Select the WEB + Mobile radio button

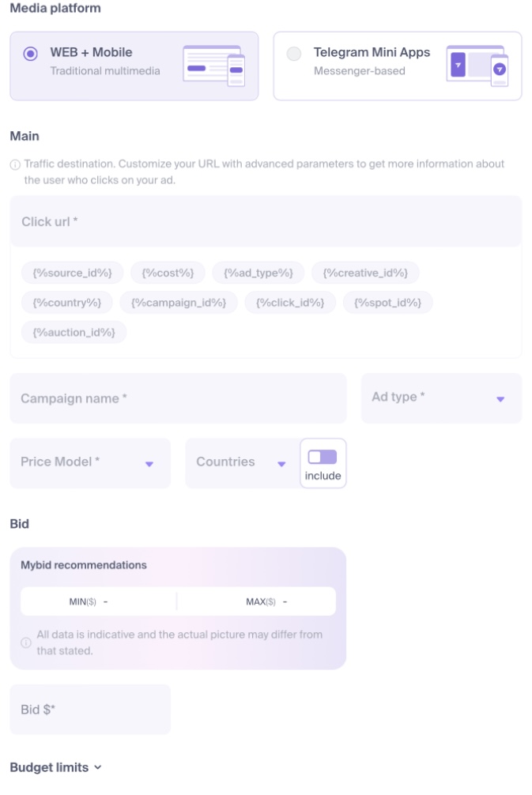pos(31,54)
